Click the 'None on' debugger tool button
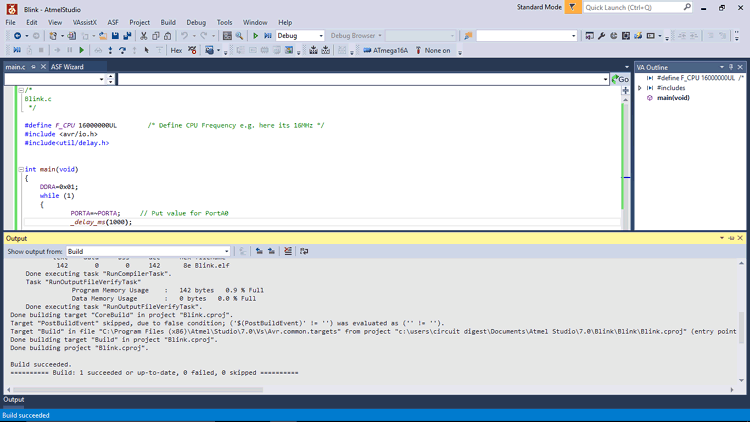The width and height of the screenshot is (750, 422). (433, 50)
